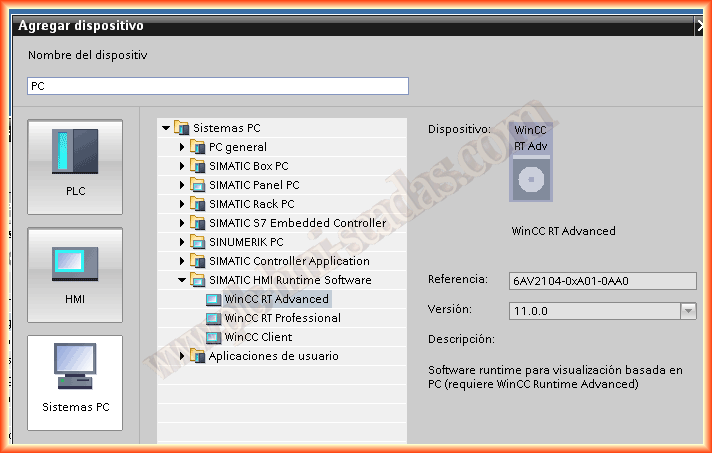This screenshot has height=453, width=712.
Task: Select SIMATIC Controller Application entry
Action: coord(289,261)
